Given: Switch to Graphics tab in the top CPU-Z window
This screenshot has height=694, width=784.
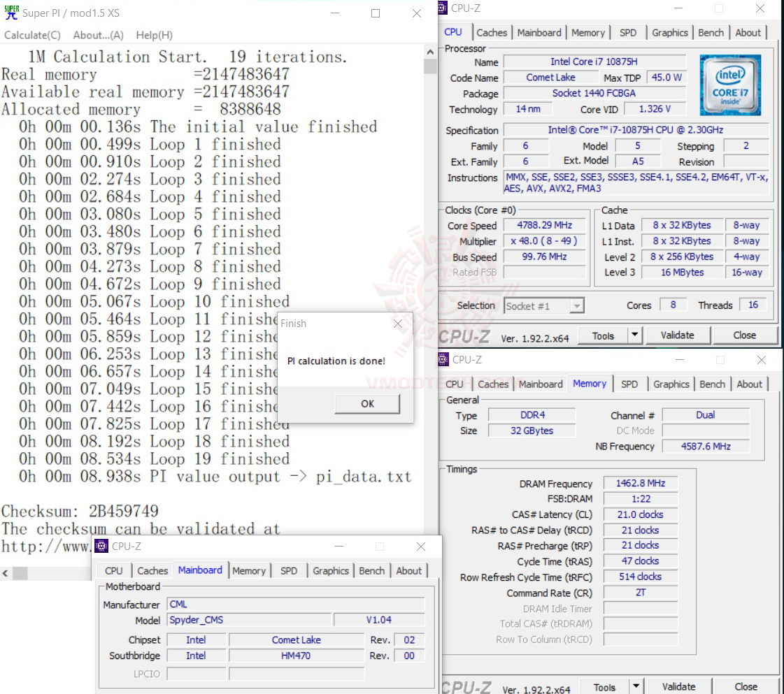Looking at the screenshot, I should (x=669, y=32).
